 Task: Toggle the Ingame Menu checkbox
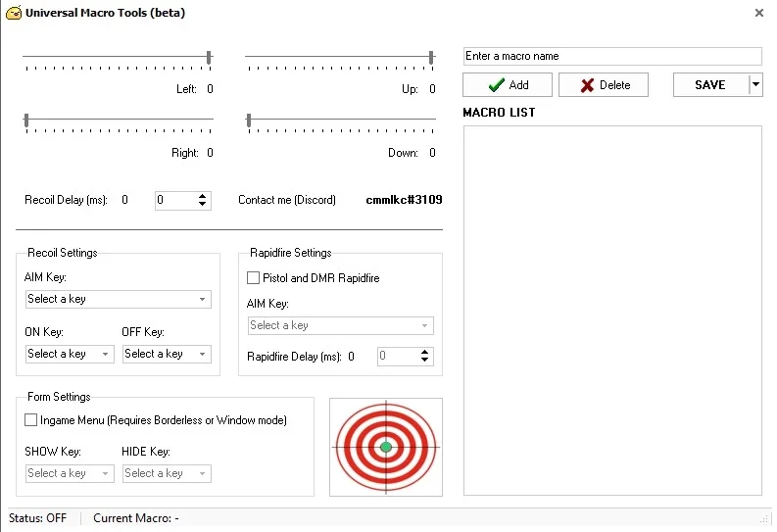click(x=30, y=420)
